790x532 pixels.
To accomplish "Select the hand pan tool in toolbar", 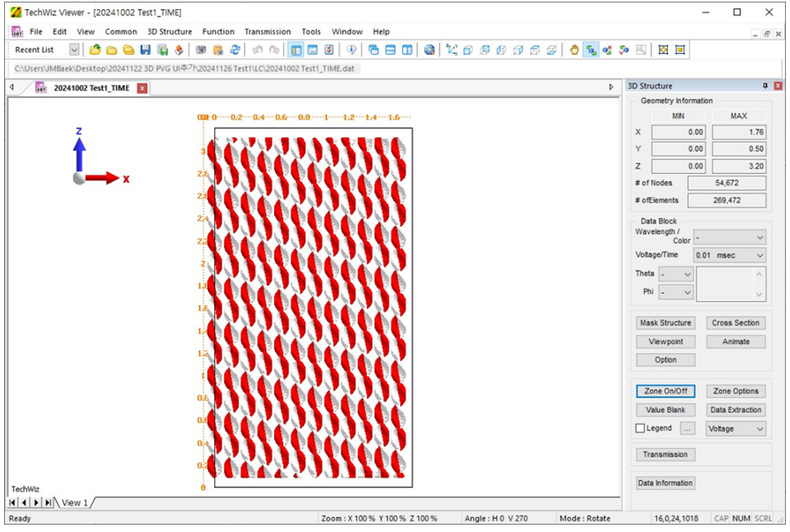I will coord(574,50).
